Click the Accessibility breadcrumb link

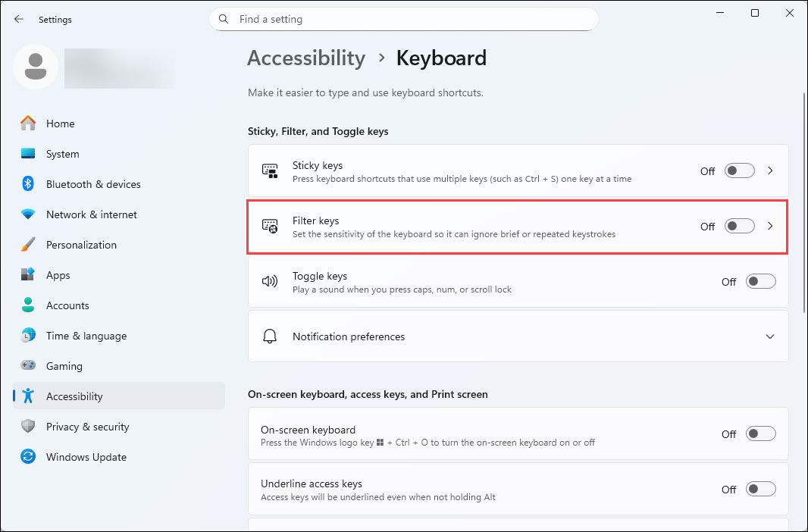tap(306, 58)
